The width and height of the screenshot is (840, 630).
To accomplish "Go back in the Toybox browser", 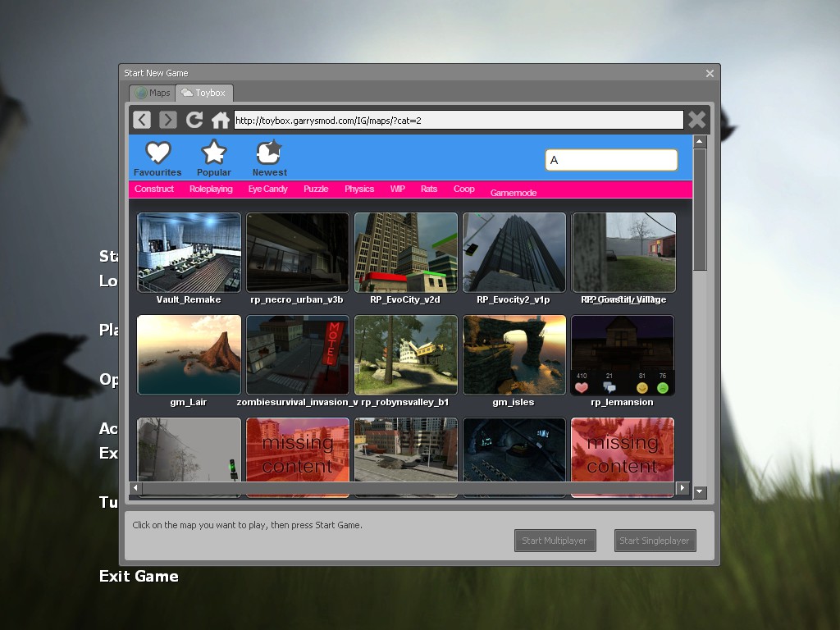I will 142,120.
